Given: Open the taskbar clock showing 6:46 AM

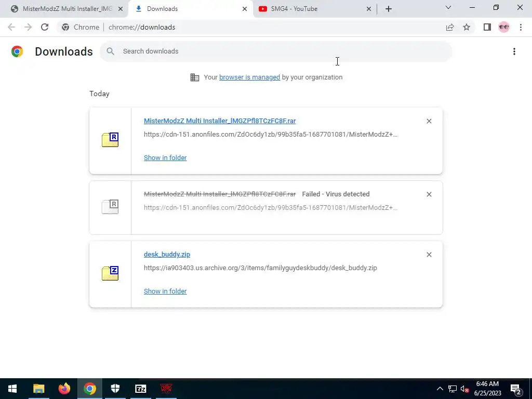Looking at the screenshot, I should tap(487, 389).
